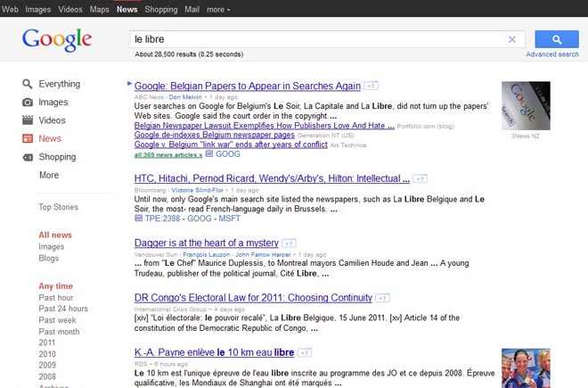Open the Advanced search link

click(x=552, y=54)
